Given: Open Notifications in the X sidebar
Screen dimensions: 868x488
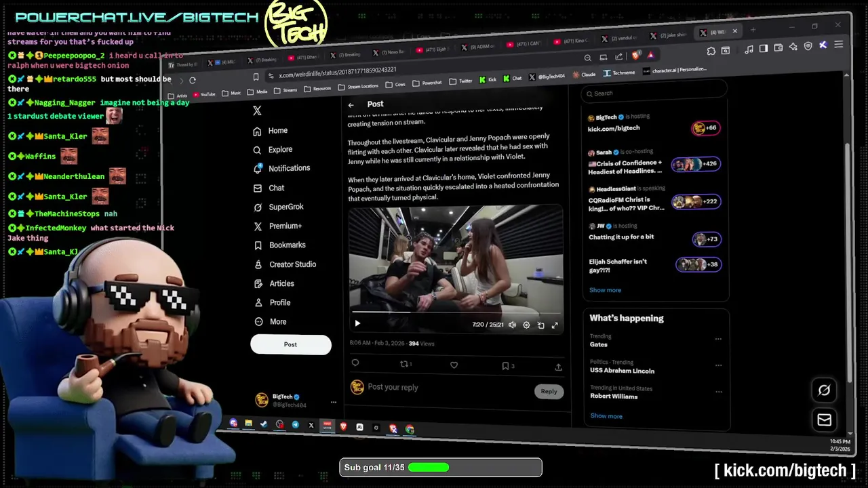Looking at the screenshot, I should [281, 168].
